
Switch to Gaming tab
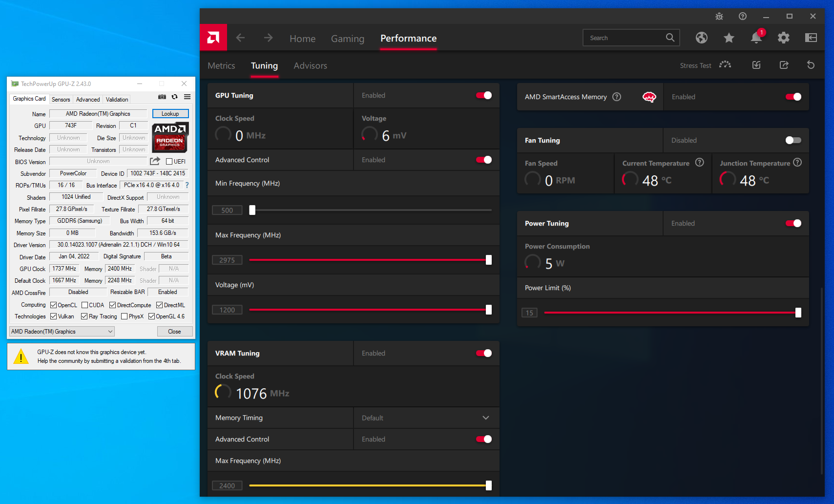pos(348,39)
